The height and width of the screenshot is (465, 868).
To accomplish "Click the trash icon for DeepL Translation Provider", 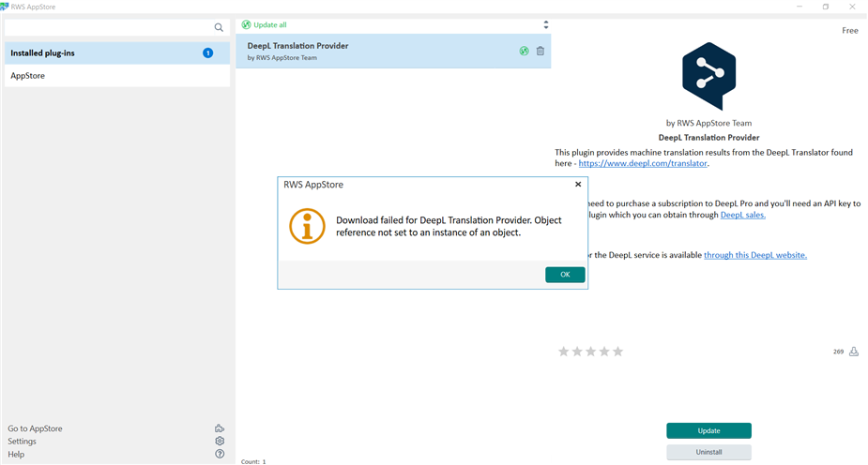I will pyautogui.click(x=541, y=52).
